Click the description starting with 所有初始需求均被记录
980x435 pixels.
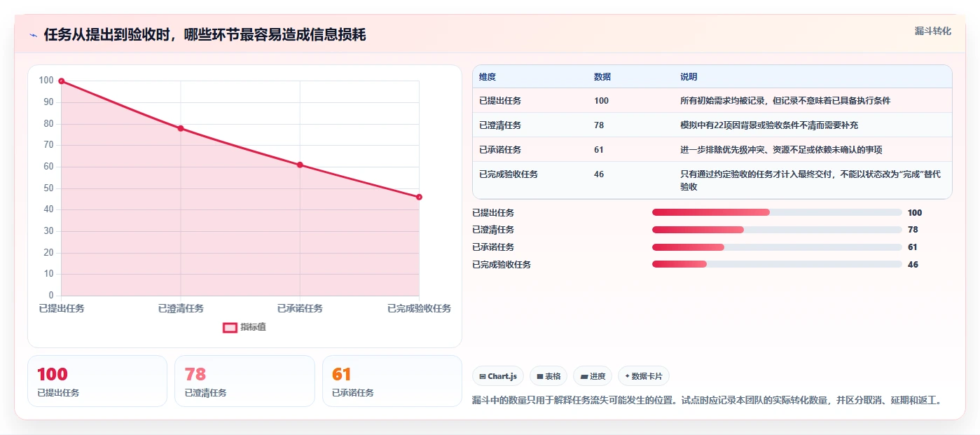click(x=785, y=101)
